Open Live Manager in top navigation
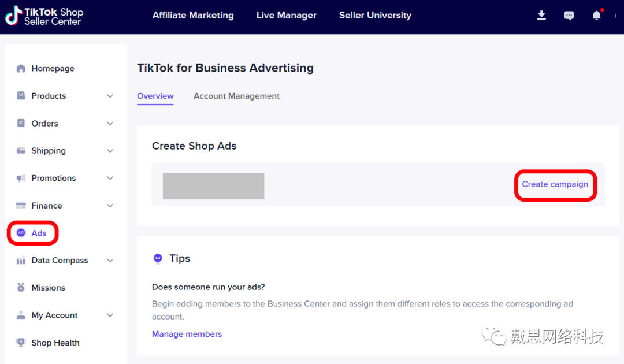 pyautogui.click(x=287, y=16)
